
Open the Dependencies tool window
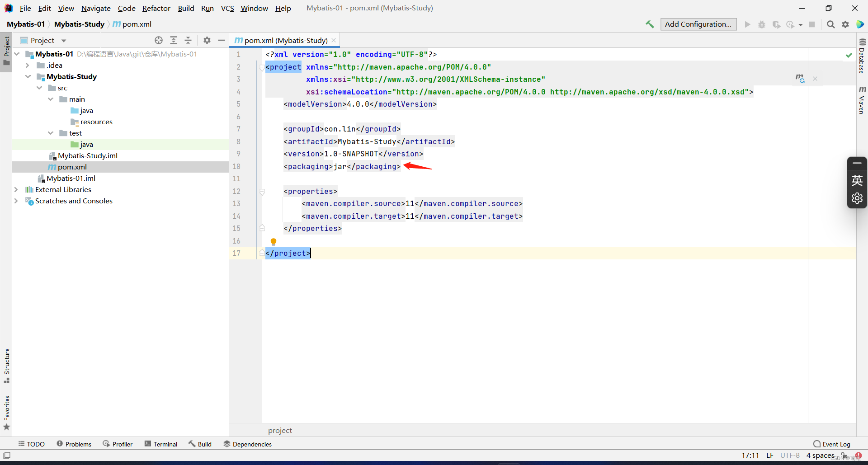(248, 444)
